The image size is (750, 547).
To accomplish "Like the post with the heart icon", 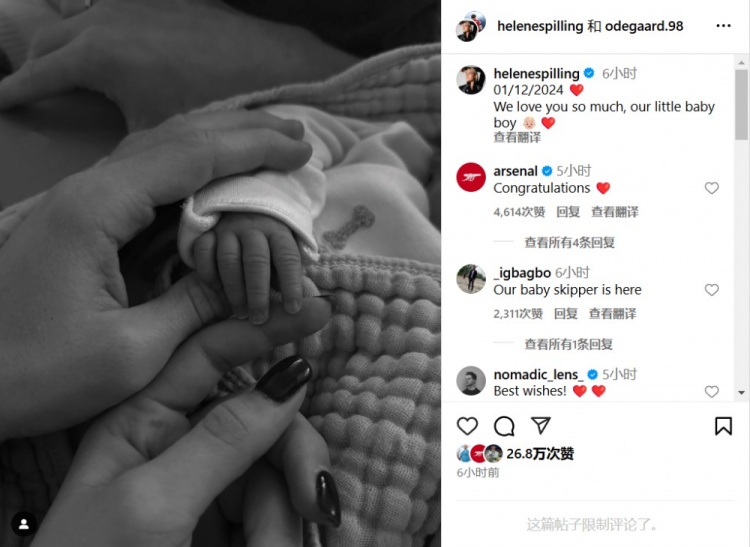I will tap(467, 426).
